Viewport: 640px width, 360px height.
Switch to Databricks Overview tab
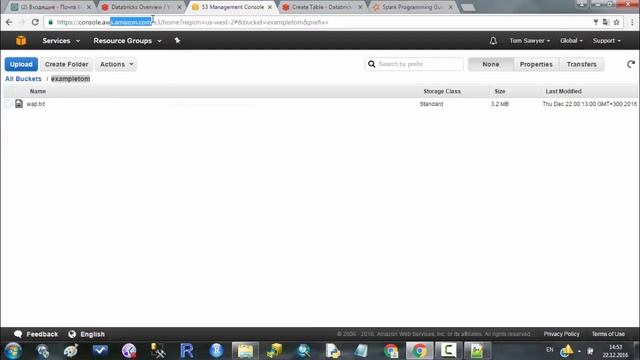click(x=141, y=7)
